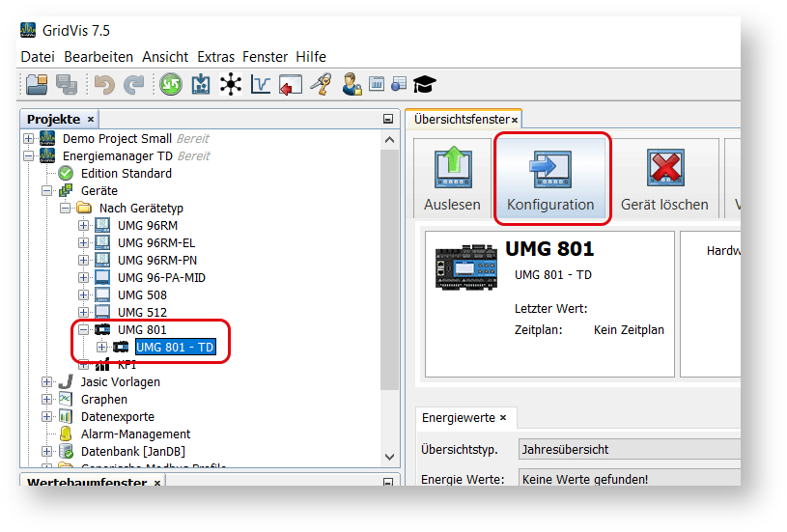Viewport: 787px width, 532px height.
Task: Click the green synchronize toolbar icon
Action: point(170,85)
